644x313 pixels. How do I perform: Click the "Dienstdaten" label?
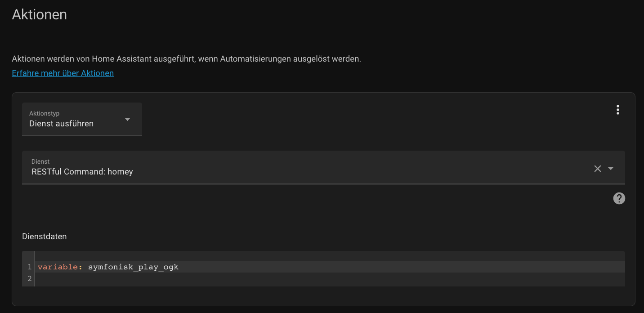tap(45, 237)
